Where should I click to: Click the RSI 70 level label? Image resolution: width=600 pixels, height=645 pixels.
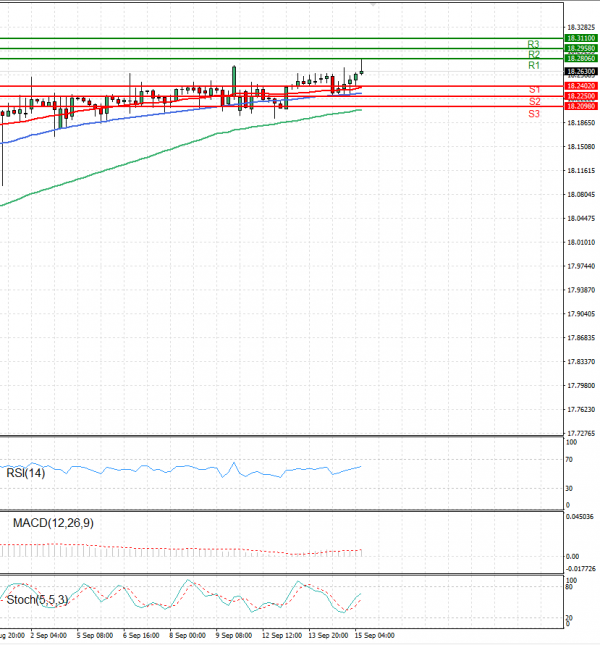tap(569, 460)
